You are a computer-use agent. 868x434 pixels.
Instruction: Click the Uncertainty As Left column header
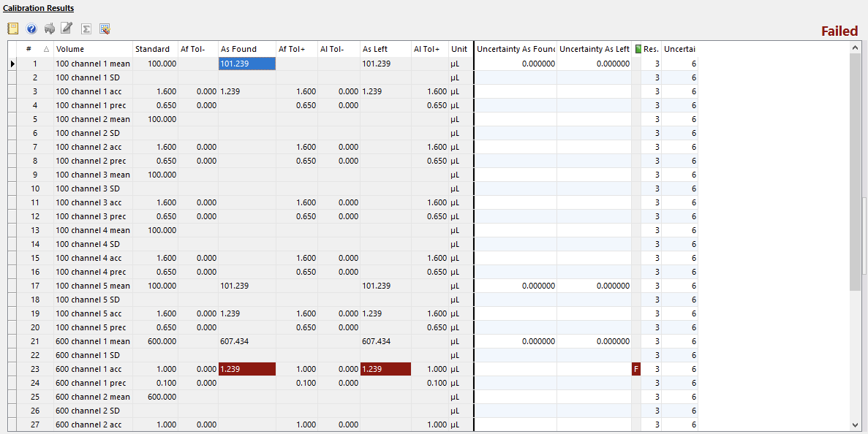pyautogui.click(x=594, y=49)
